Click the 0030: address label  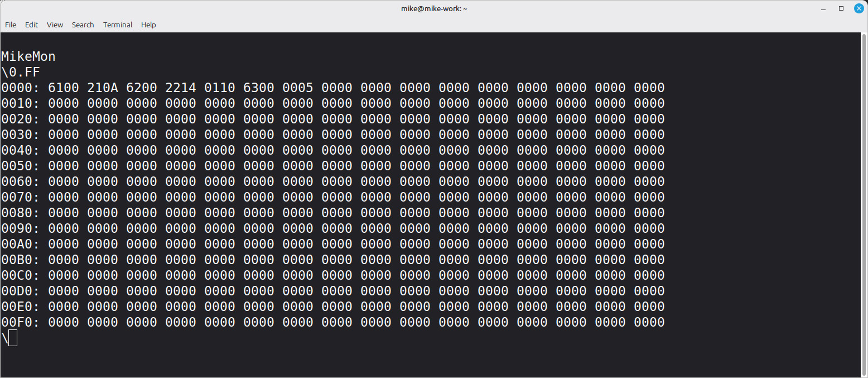[21, 135]
